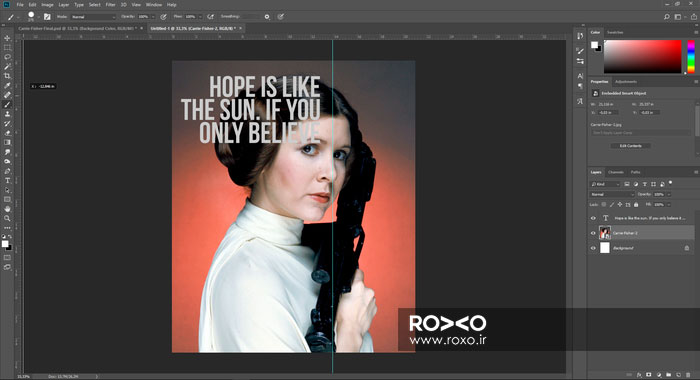
Task: Toggle lock transparent pixels
Action: [604, 205]
